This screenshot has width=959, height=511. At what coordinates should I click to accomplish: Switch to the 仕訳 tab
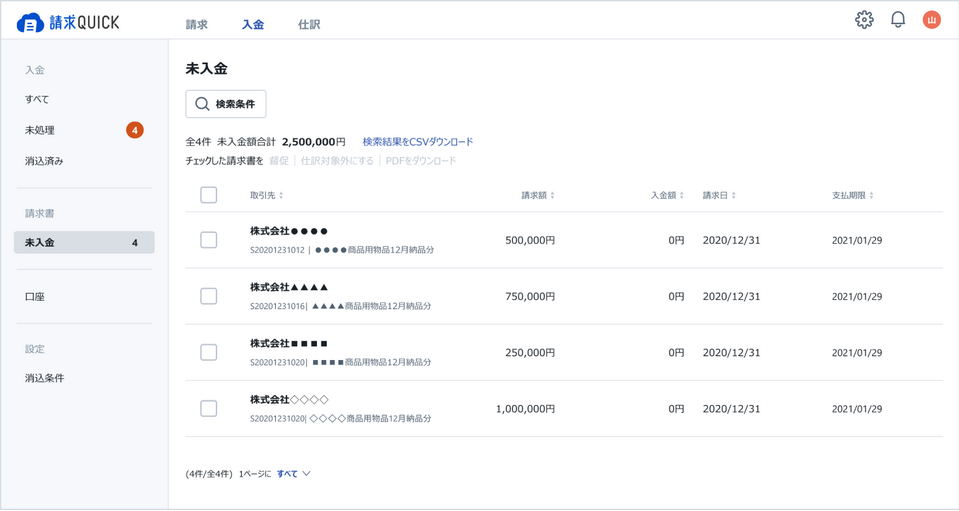pyautogui.click(x=309, y=25)
